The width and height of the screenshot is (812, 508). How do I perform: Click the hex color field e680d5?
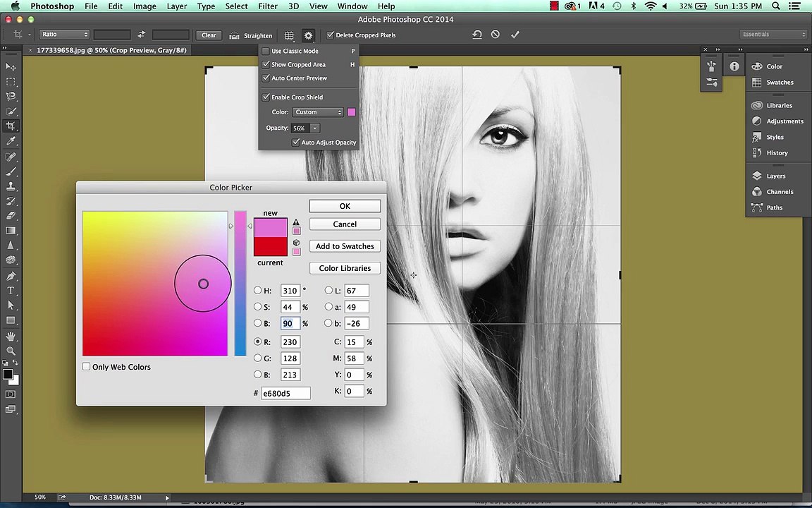285,394
